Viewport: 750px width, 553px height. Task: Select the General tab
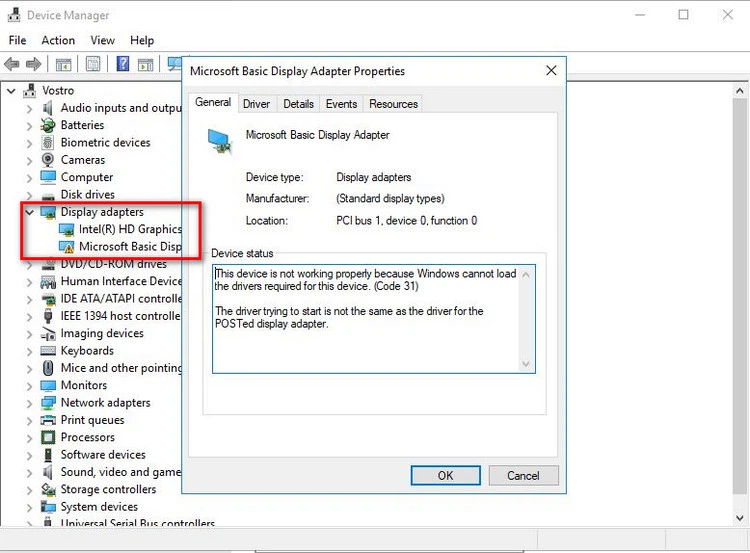[x=213, y=102]
